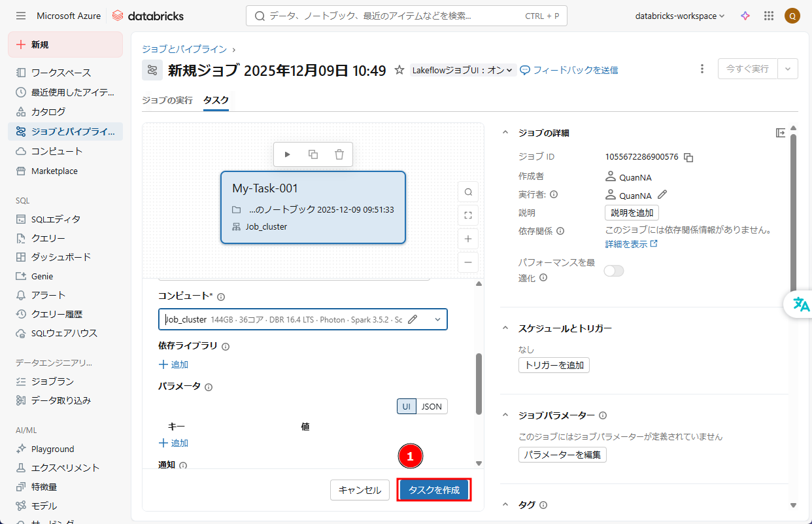
Task: Select UI parameter input mode
Action: point(406,406)
